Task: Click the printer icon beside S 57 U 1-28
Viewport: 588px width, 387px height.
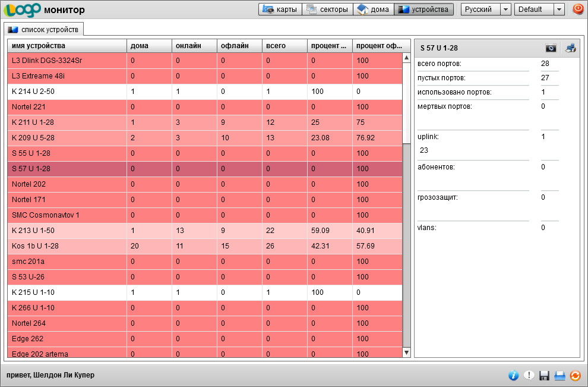Action: [x=570, y=48]
